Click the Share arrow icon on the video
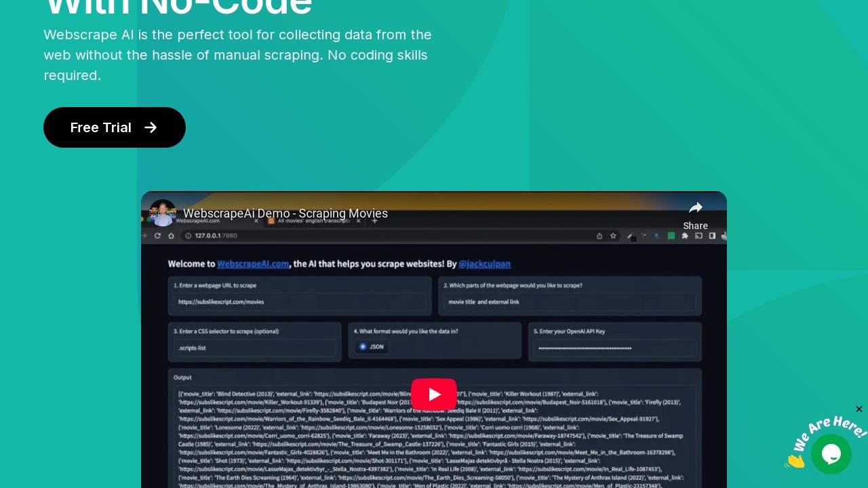This screenshot has height=488, width=868. point(695,208)
